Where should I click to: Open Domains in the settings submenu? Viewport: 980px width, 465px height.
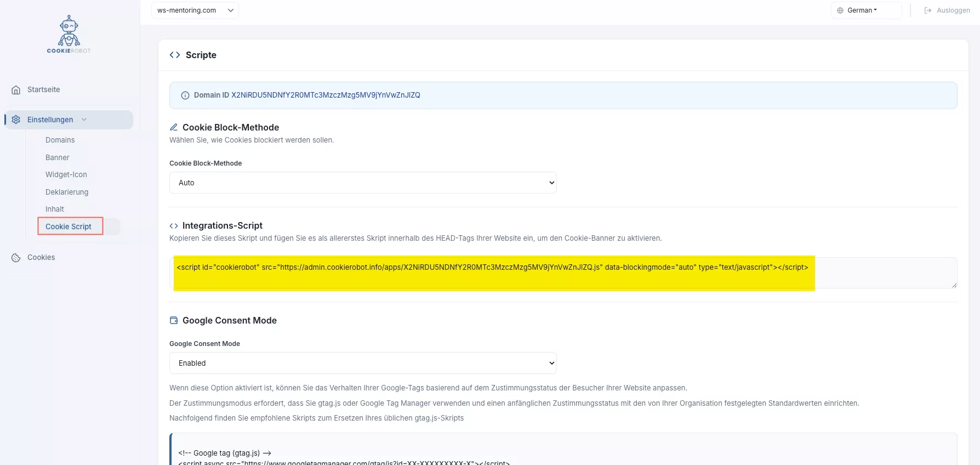(60, 140)
